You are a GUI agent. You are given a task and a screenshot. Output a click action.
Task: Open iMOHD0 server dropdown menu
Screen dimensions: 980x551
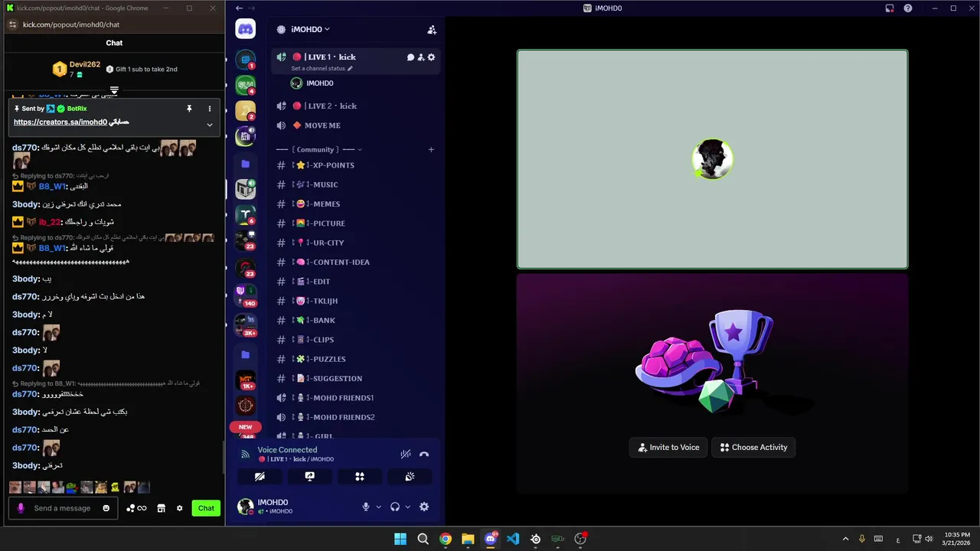310,30
